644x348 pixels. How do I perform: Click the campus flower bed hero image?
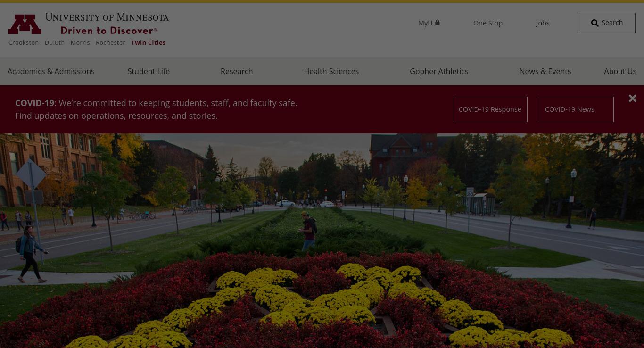322,240
